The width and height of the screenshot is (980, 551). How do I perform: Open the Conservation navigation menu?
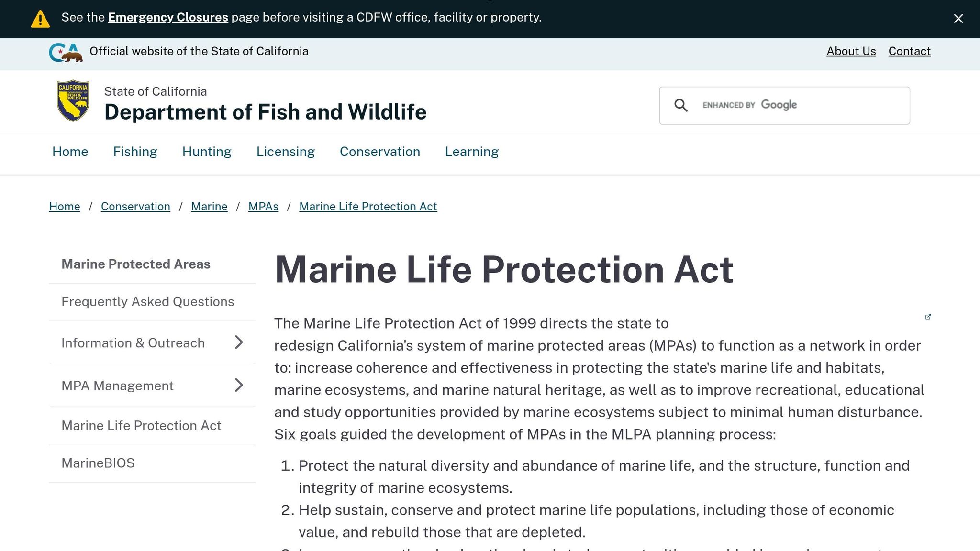coord(379,152)
